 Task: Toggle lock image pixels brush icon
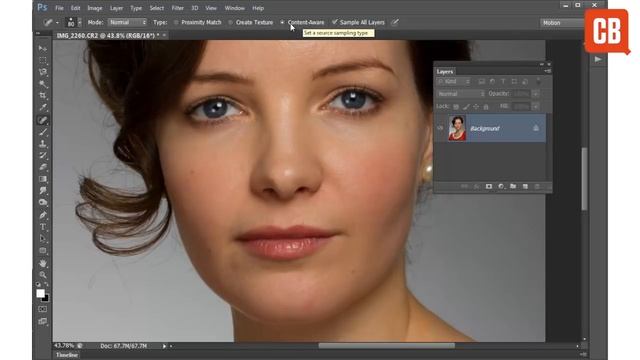(466, 107)
